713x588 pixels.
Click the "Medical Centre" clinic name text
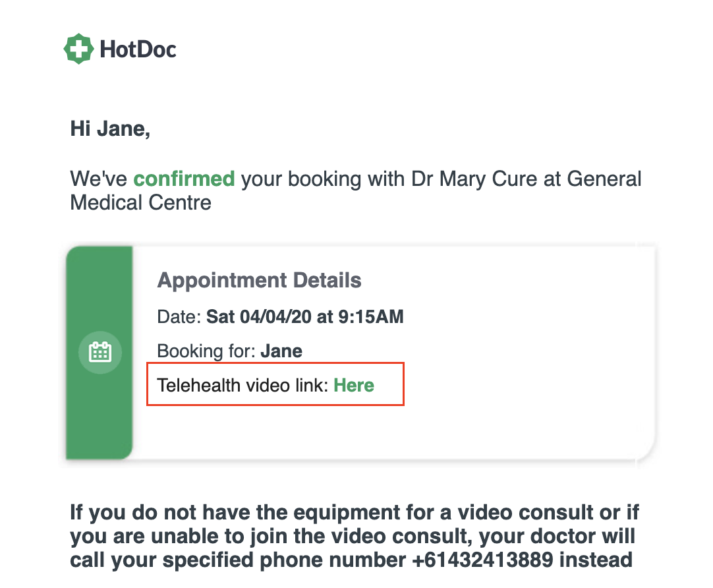[140, 202]
